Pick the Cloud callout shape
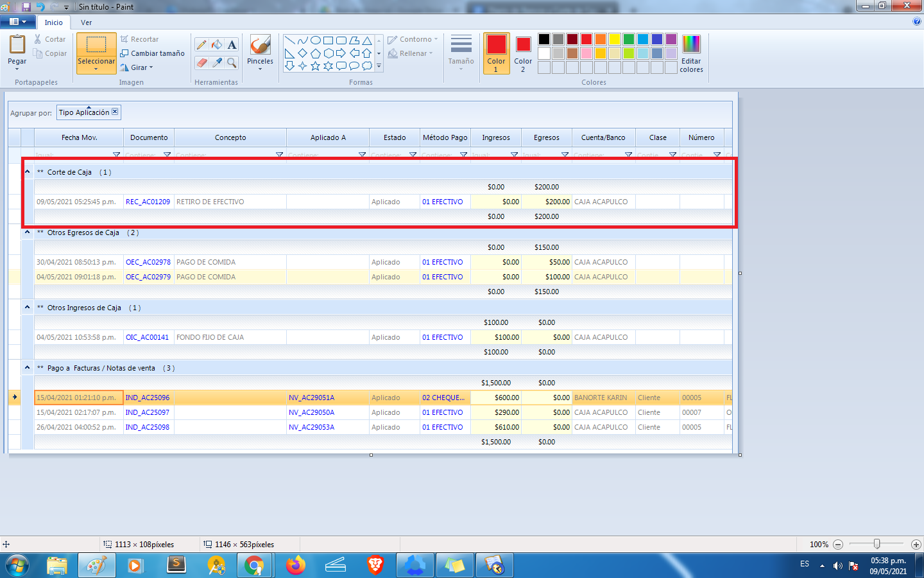The height and width of the screenshot is (578, 924). (366, 66)
